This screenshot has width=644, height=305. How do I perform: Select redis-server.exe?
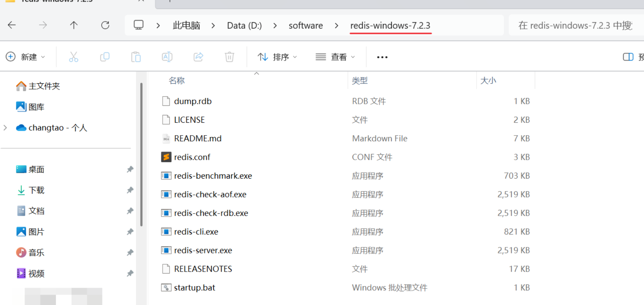tap(203, 250)
